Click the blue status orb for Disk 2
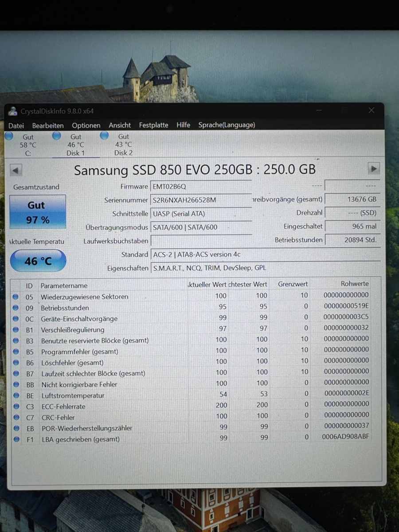The height and width of the screenshot is (532, 399). [104, 135]
